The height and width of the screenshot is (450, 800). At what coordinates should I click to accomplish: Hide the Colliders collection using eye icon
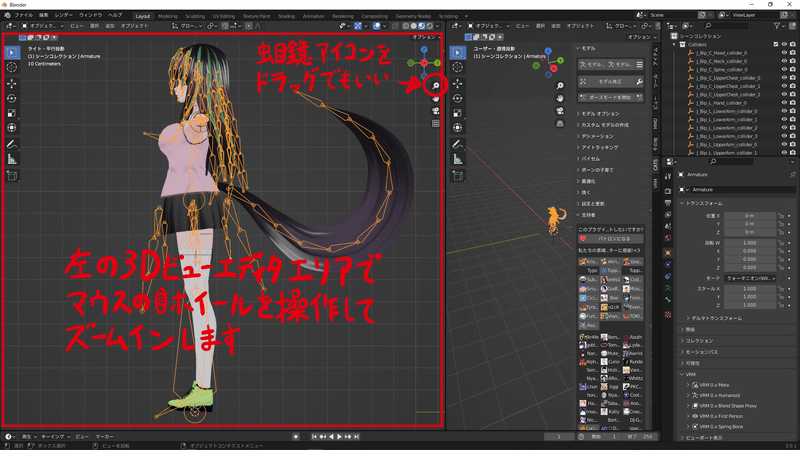784,44
